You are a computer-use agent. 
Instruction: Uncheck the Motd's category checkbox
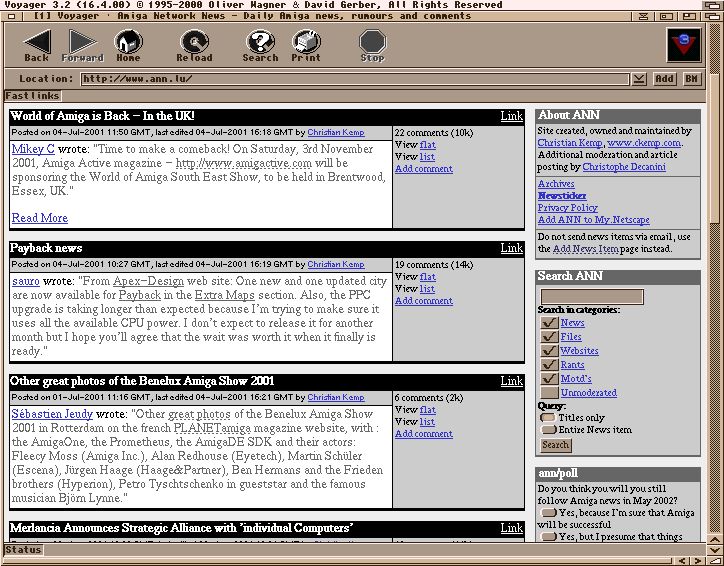549,378
